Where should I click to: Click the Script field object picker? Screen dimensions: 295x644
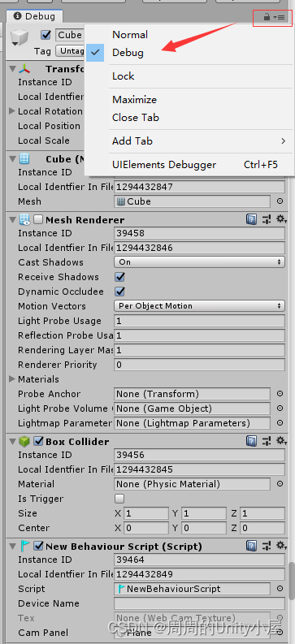coord(280,589)
